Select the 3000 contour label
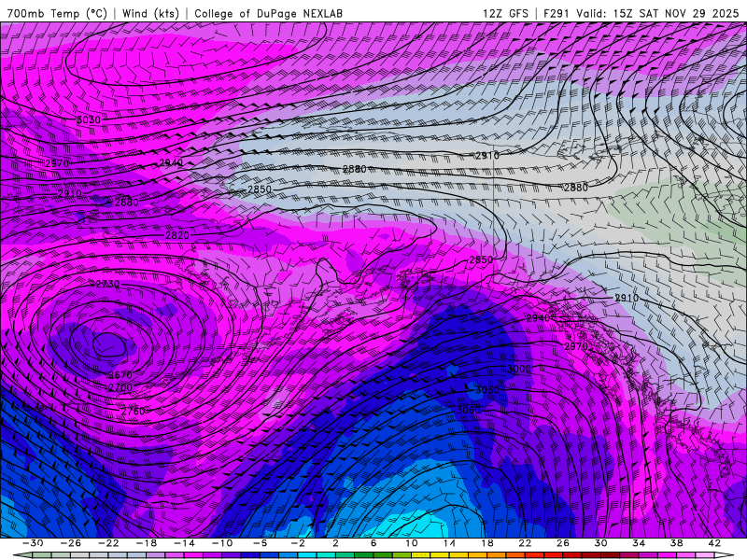The width and height of the screenshot is (747, 560). coord(519,369)
